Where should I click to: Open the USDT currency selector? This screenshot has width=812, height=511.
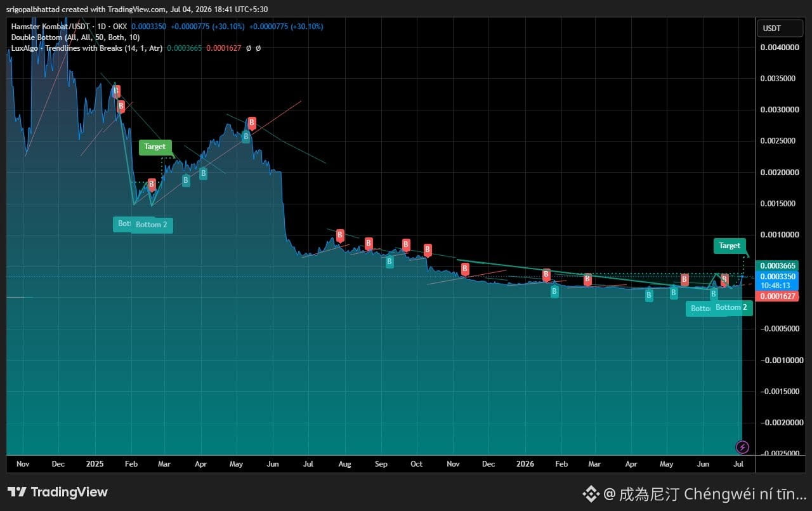click(x=772, y=29)
